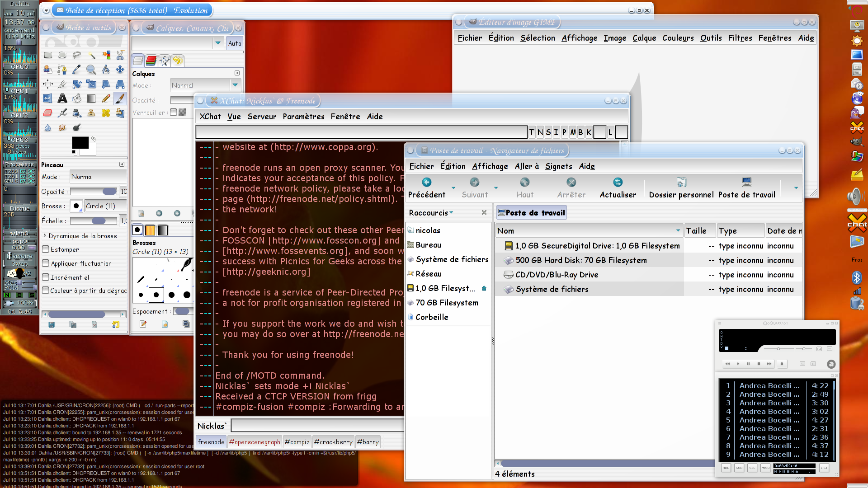
Task: Open Raccourcis dropdown in file navigator
Action: pyautogui.click(x=431, y=213)
